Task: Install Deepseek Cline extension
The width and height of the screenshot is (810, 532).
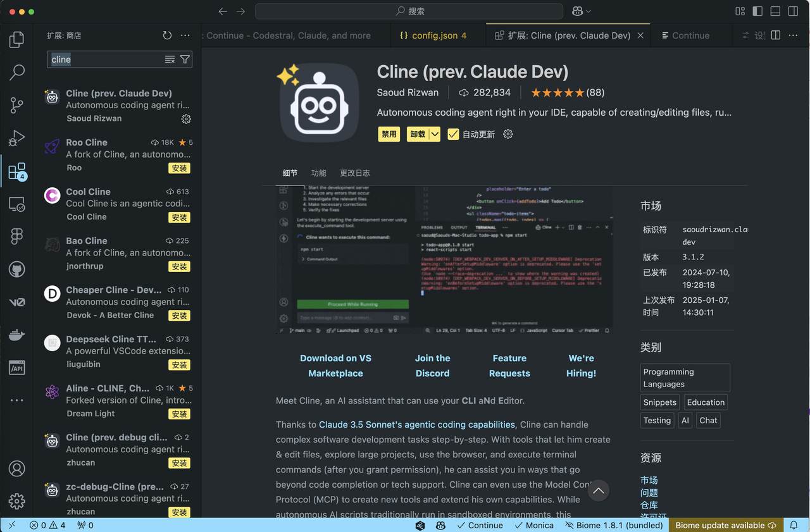Action: point(180,365)
